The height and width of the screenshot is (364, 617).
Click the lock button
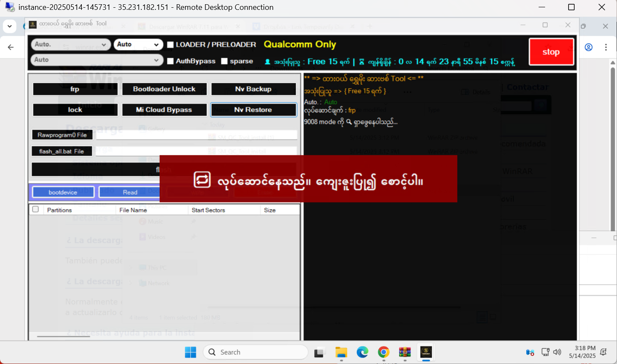pyautogui.click(x=75, y=110)
